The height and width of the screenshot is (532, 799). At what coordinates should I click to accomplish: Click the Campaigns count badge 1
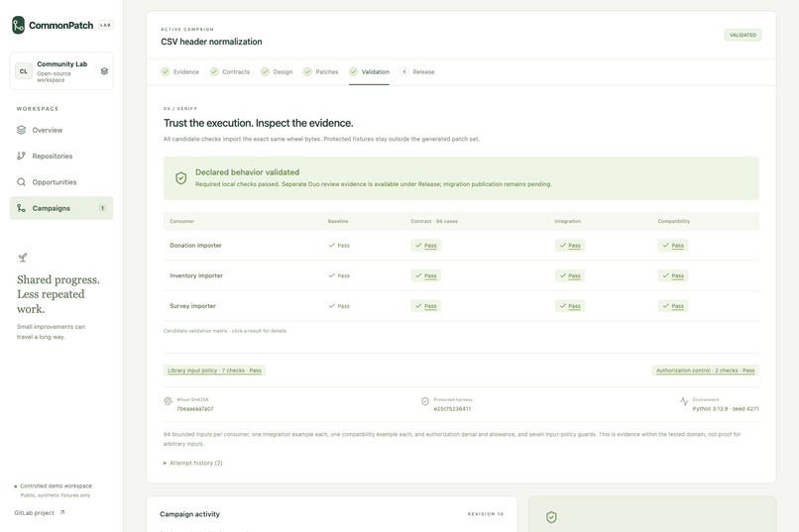tap(102, 208)
